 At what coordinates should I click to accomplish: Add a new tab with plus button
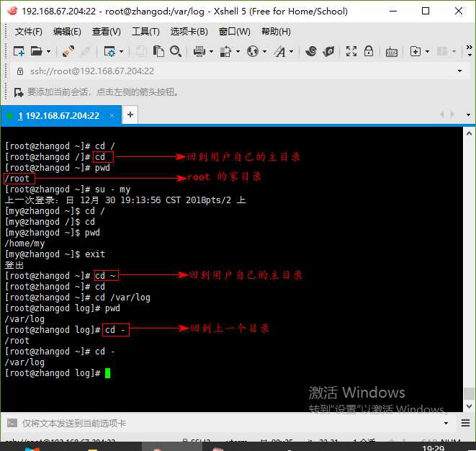point(130,115)
